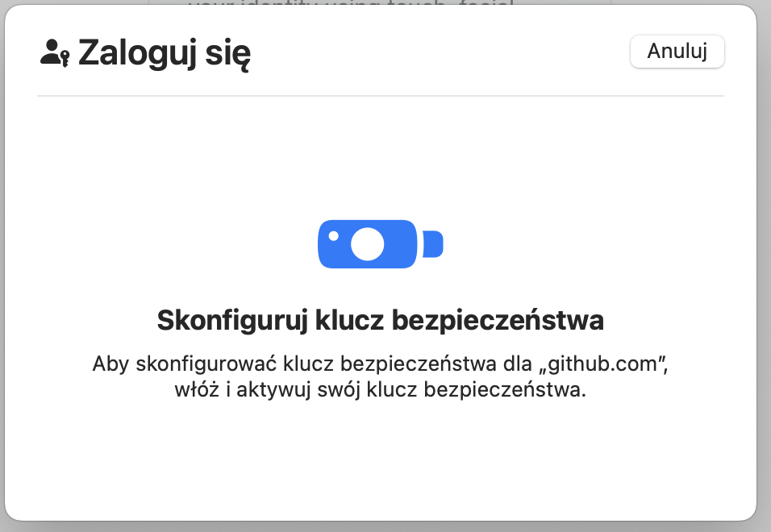Click the Skonfiguruj klucz bezpieczeństwa heading
This screenshot has height=532, width=771.
click(380, 320)
